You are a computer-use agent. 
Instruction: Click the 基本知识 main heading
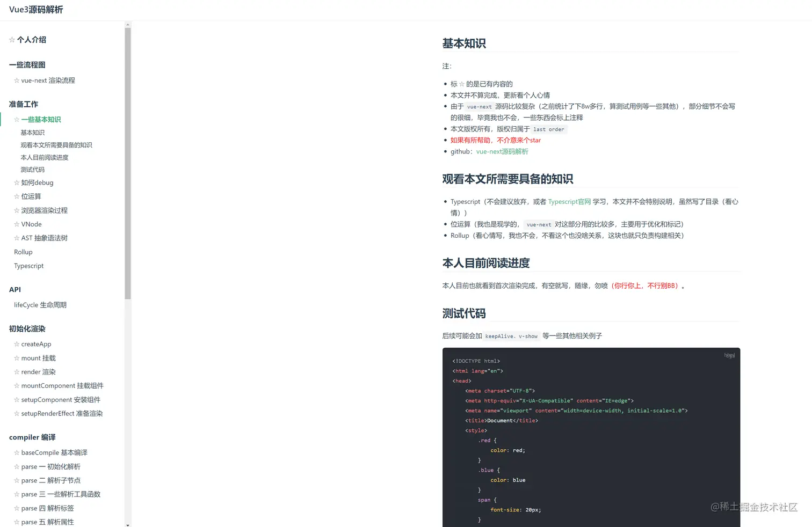click(464, 43)
